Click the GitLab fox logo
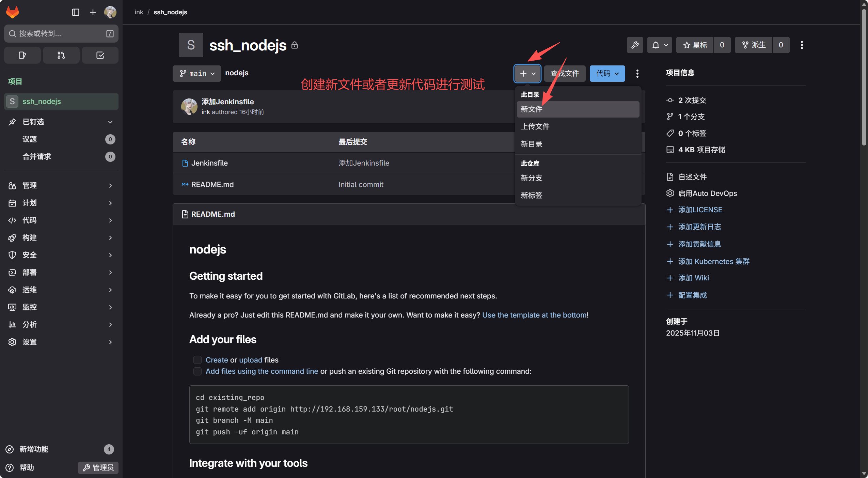The height and width of the screenshot is (478, 868). tap(13, 12)
